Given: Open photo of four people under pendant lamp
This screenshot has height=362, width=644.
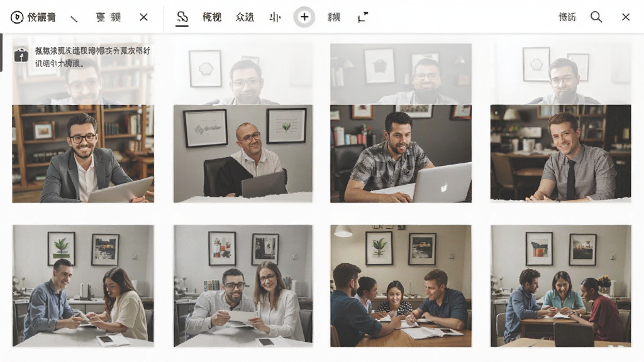Looking at the screenshot, I should 401,286.
